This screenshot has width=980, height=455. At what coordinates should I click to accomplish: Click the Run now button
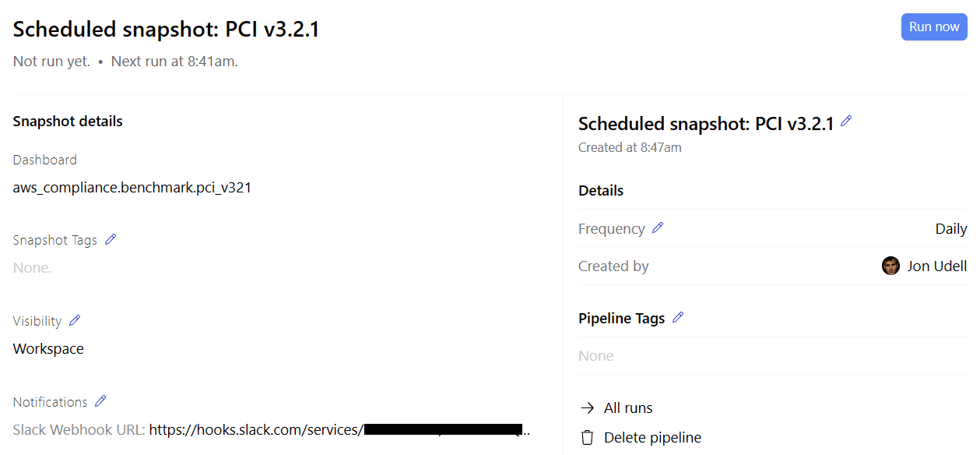pos(934,26)
